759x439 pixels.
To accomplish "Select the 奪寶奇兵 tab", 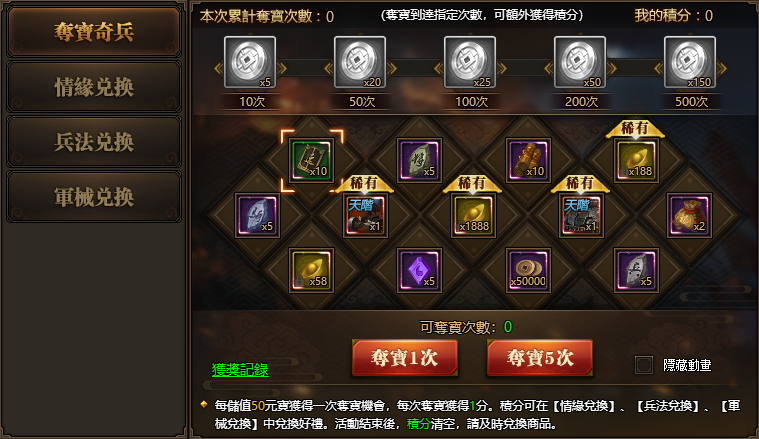I will 94,32.
